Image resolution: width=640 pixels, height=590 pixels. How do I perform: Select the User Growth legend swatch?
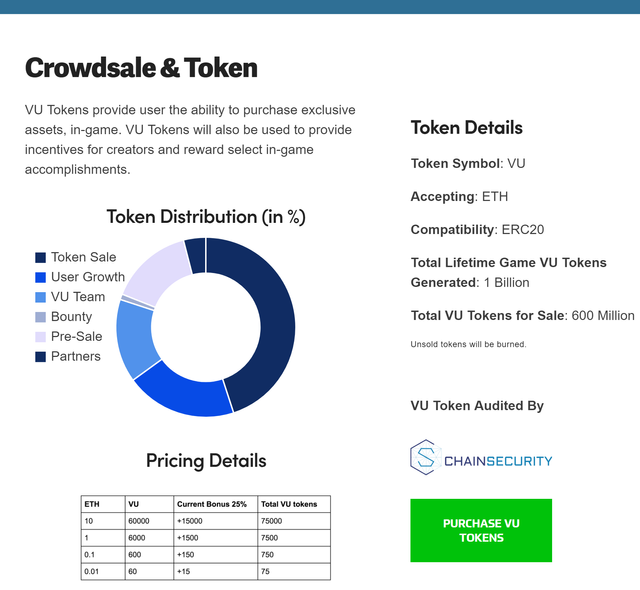click(x=40, y=277)
